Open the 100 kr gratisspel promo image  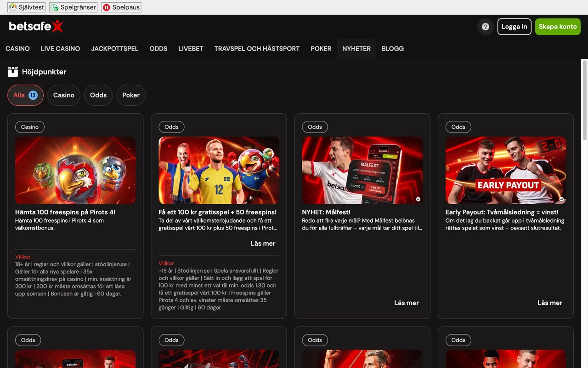click(219, 170)
